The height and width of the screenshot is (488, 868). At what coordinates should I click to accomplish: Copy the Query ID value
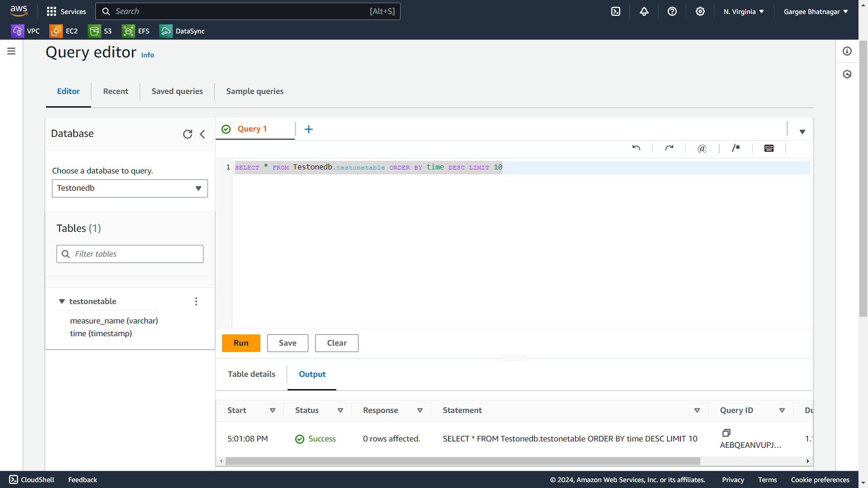tap(726, 433)
